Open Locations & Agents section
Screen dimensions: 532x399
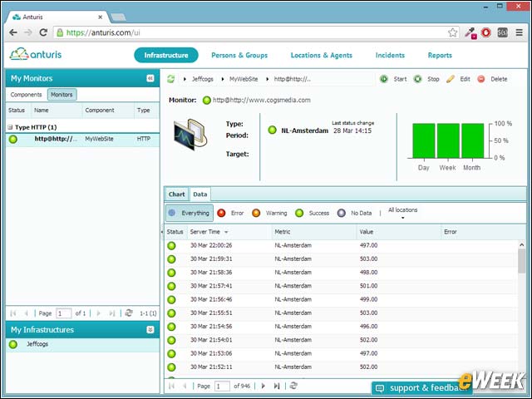point(322,56)
